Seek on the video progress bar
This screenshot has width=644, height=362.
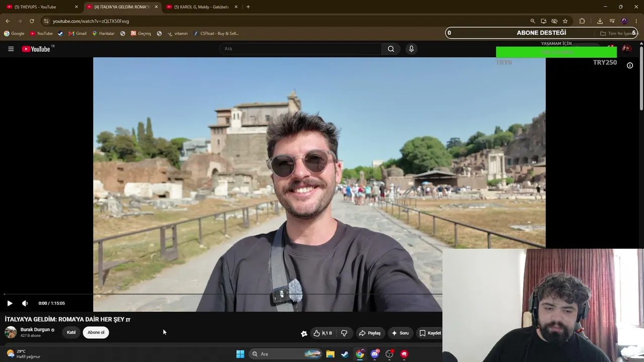point(223,294)
